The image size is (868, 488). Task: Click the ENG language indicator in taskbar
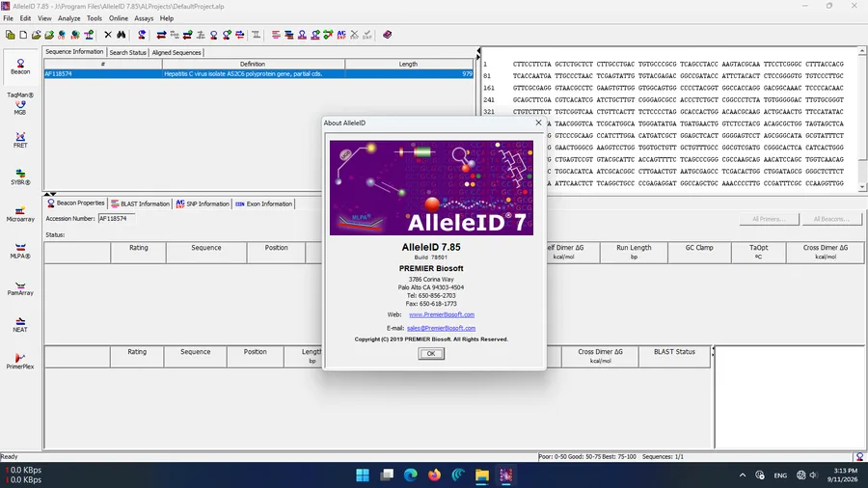780,475
